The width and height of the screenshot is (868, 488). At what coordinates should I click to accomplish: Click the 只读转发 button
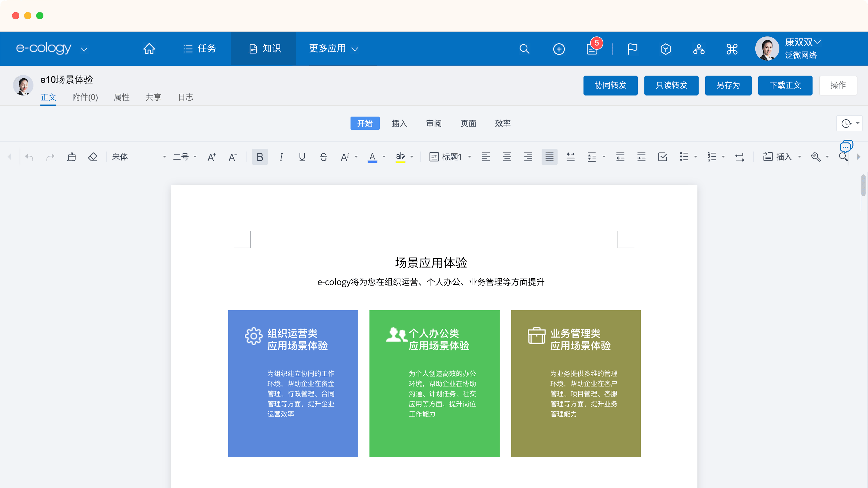(671, 86)
